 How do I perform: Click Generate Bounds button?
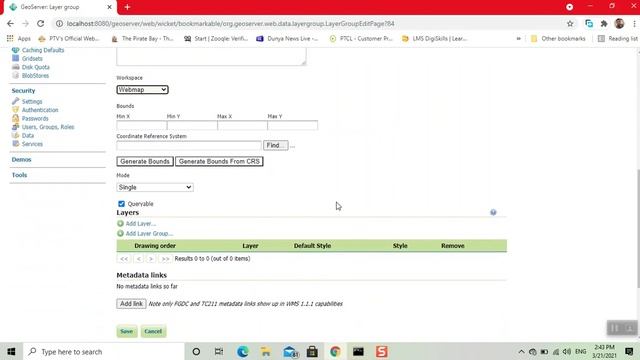click(x=145, y=162)
